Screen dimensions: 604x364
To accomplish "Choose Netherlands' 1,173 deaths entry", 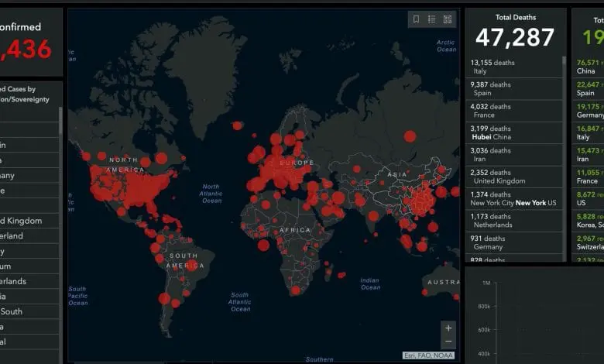I will (515, 221).
